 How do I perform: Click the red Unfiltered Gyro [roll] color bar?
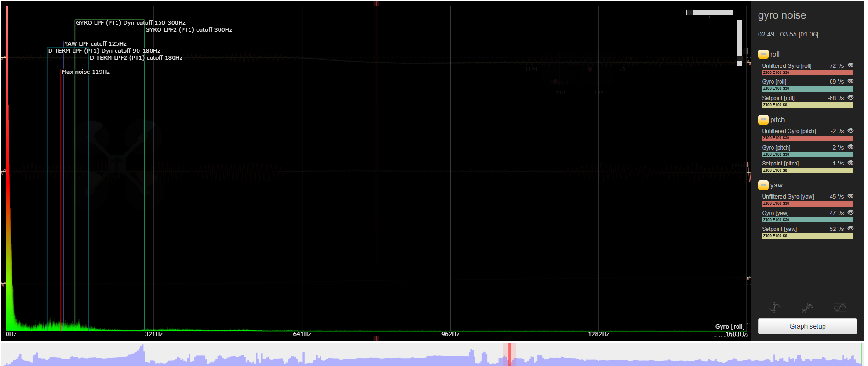coord(807,73)
